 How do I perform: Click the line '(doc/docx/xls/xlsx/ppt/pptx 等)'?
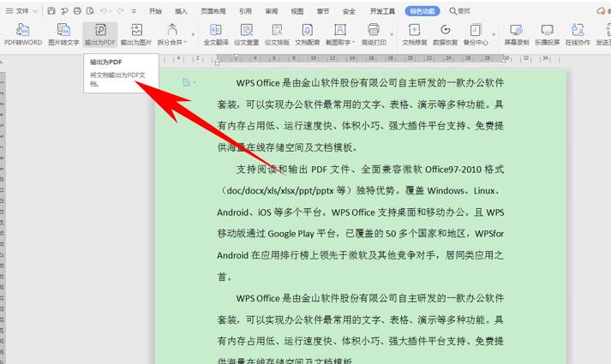[x=361, y=191]
